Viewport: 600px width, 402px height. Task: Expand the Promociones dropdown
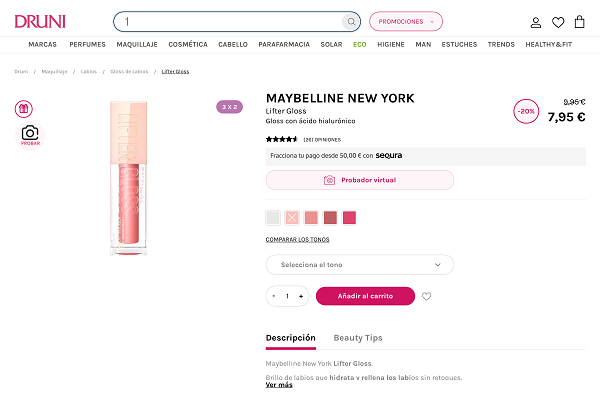[405, 21]
